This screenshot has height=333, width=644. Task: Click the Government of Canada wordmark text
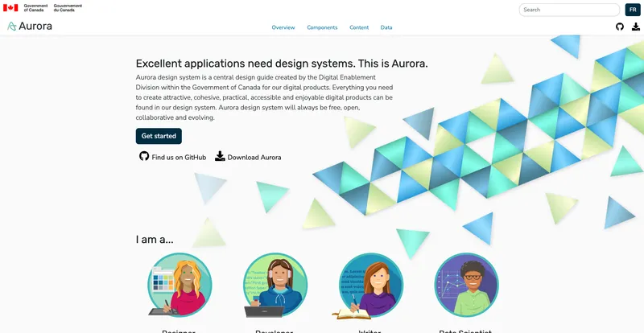35,8
